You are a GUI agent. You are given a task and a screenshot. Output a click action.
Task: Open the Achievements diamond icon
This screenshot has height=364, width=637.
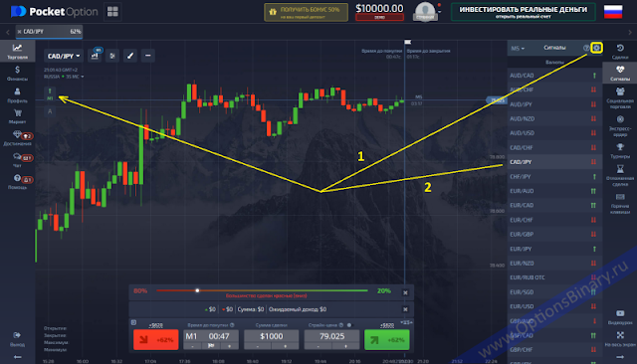point(17,137)
